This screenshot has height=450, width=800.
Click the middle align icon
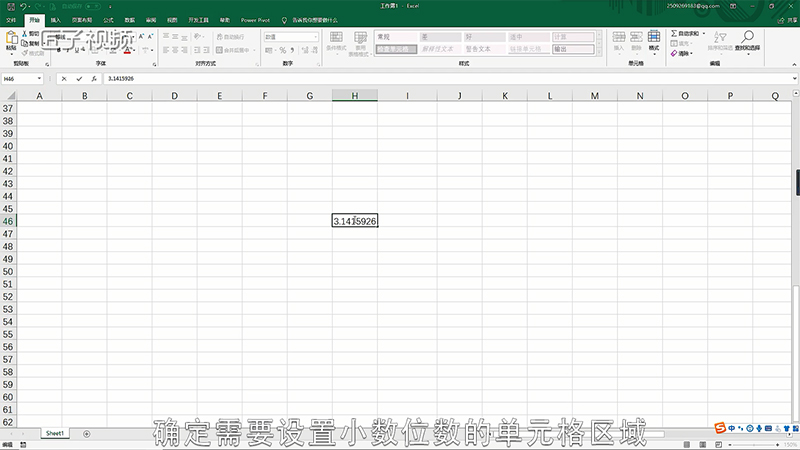[x=175, y=37]
